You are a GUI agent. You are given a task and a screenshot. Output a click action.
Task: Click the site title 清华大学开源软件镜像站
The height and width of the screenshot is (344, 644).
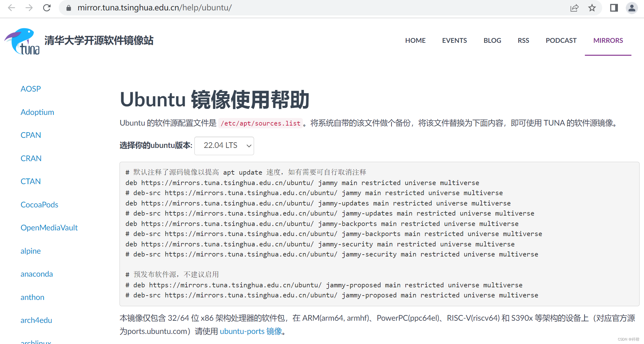[99, 41]
